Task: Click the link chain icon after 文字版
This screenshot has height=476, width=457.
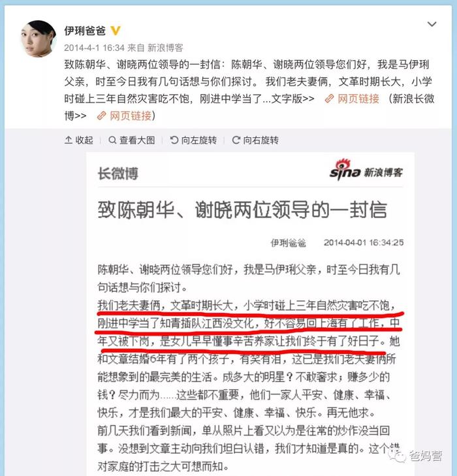Action: 329,99
